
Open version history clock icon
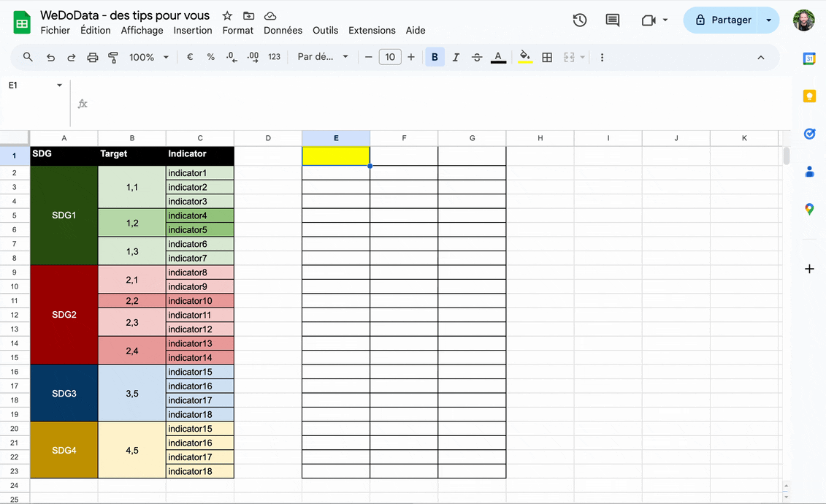[580, 20]
